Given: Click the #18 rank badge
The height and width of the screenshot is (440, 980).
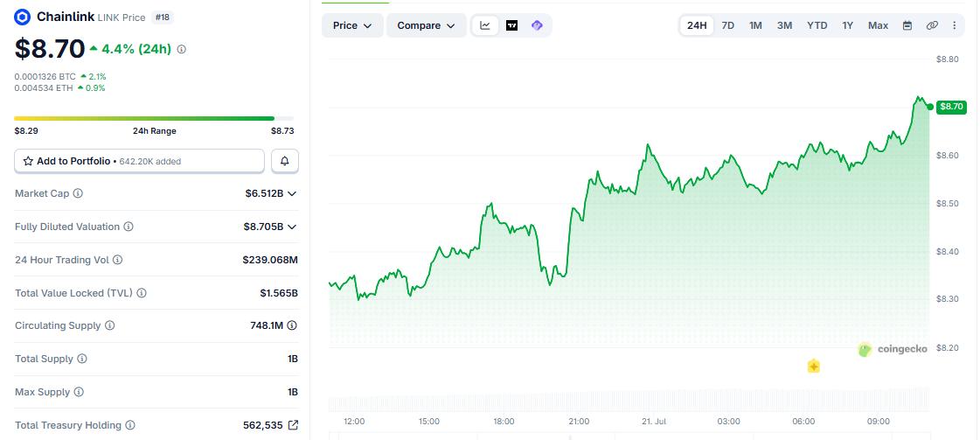Looking at the screenshot, I should [x=162, y=17].
